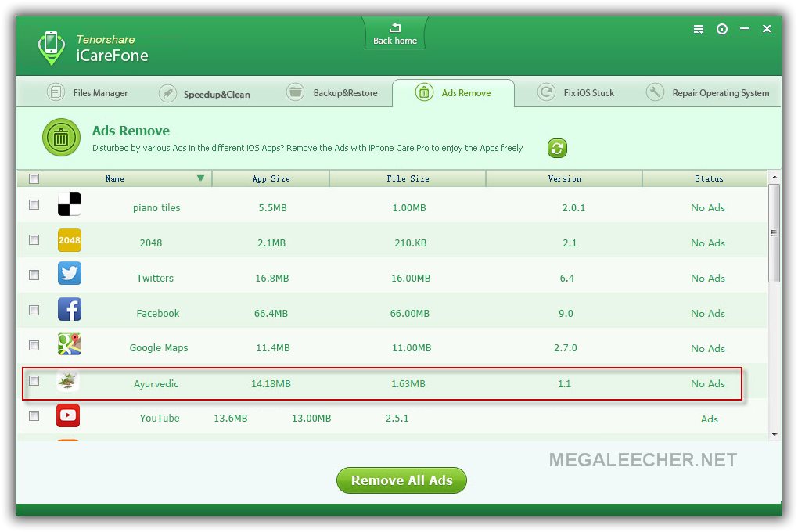The height and width of the screenshot is (532, 798).
Task: Click the YouTube app icon
Action: [68, 415]
